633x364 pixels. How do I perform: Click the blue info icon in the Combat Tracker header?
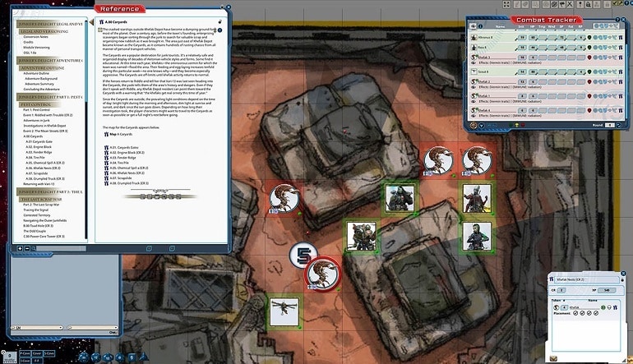[x=480, y=26]
